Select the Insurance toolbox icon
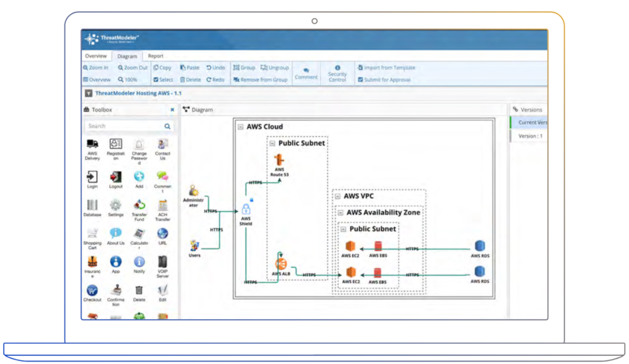The height and width of the screenshot is (364, 629). coord(92,261)
